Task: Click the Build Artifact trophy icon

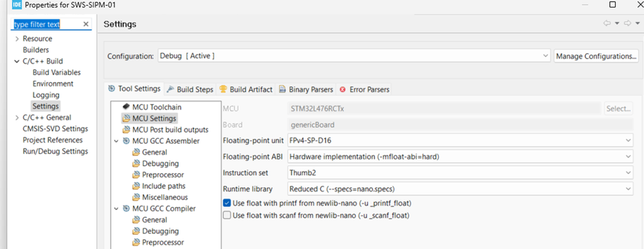Action: pos(223,89)
